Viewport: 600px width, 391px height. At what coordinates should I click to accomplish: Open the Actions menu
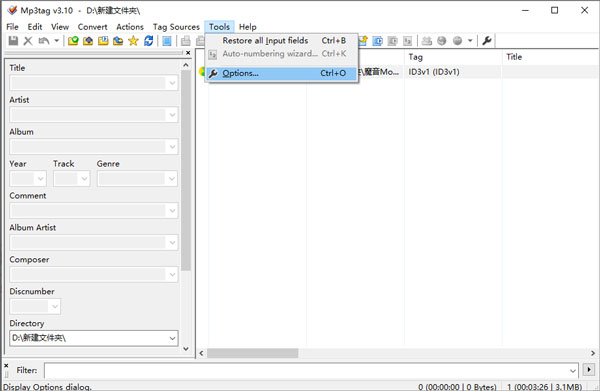coord(130,27)
